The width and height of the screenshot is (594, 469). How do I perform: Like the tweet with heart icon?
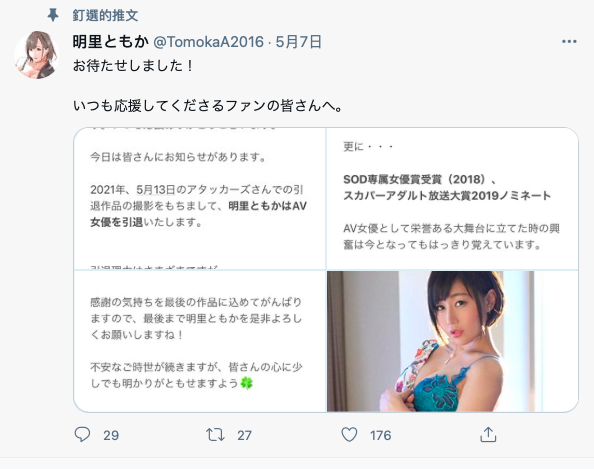coord(349,435)
